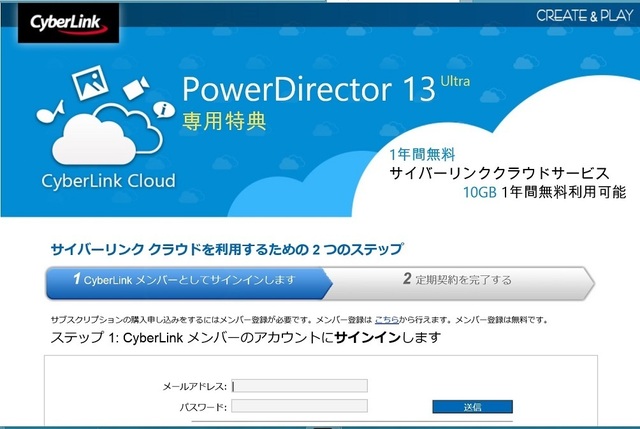Screen dimensions: 640x429
Task: Focus the メールアドレス input field
Action: (299, 386)
